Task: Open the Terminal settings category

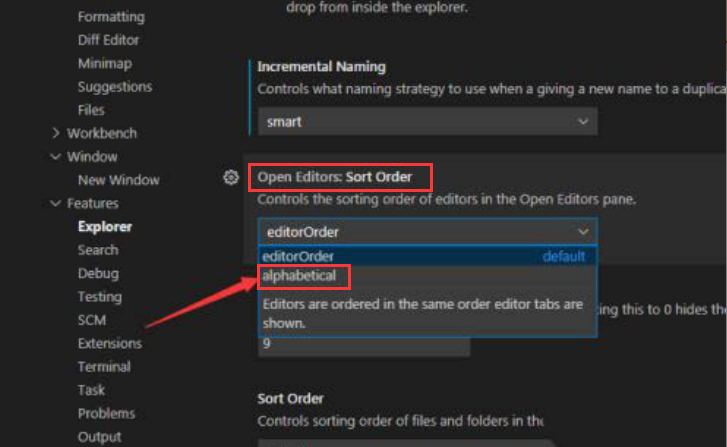Action: [x=104, y=367]
